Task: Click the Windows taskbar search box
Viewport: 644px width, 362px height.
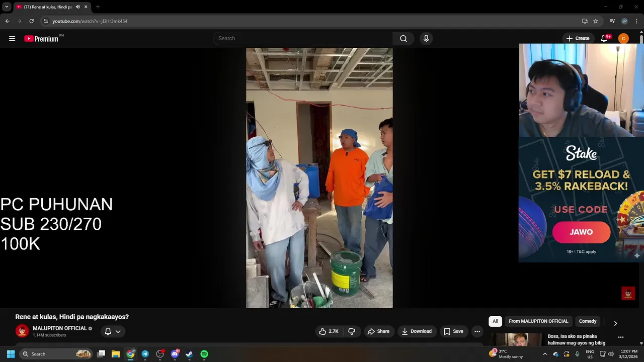Action: 56,354
